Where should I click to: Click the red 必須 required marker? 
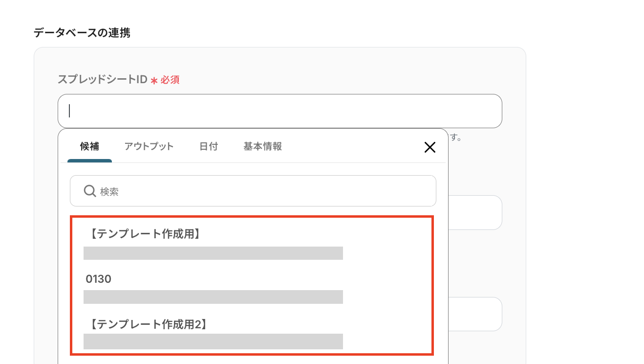(170, 80)
